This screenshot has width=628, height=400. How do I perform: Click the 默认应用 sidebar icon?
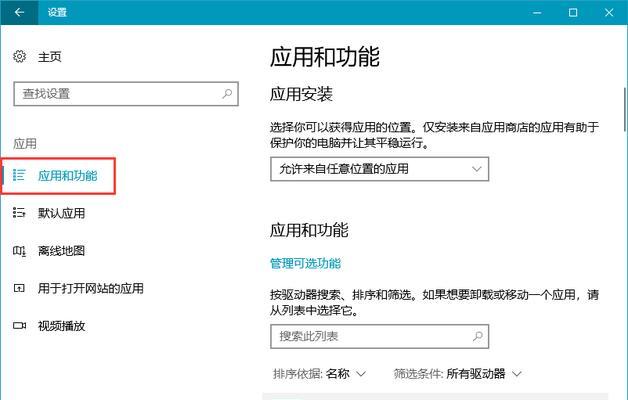coord(19,213)
